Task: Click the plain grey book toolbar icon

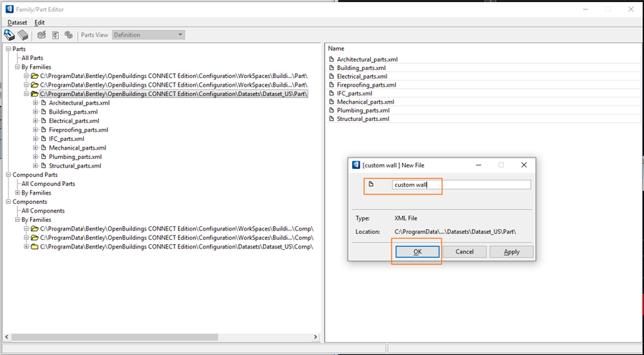Action: (23, 35)
